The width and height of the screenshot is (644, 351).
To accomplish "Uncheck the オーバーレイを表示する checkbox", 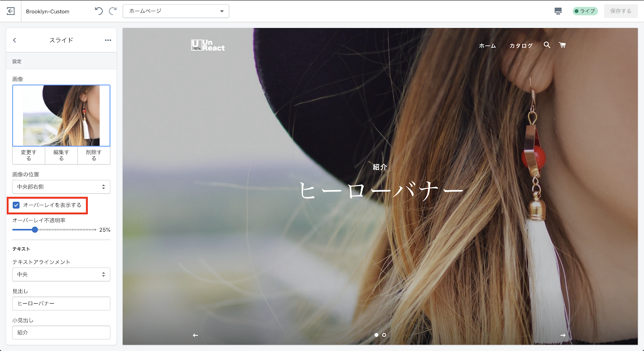I will point(16,205).
